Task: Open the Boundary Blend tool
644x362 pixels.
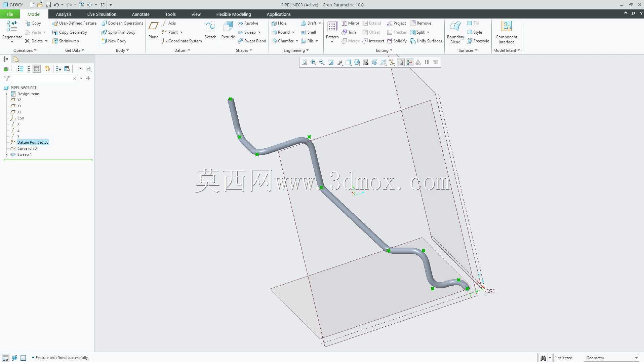Action: (455, 32)
